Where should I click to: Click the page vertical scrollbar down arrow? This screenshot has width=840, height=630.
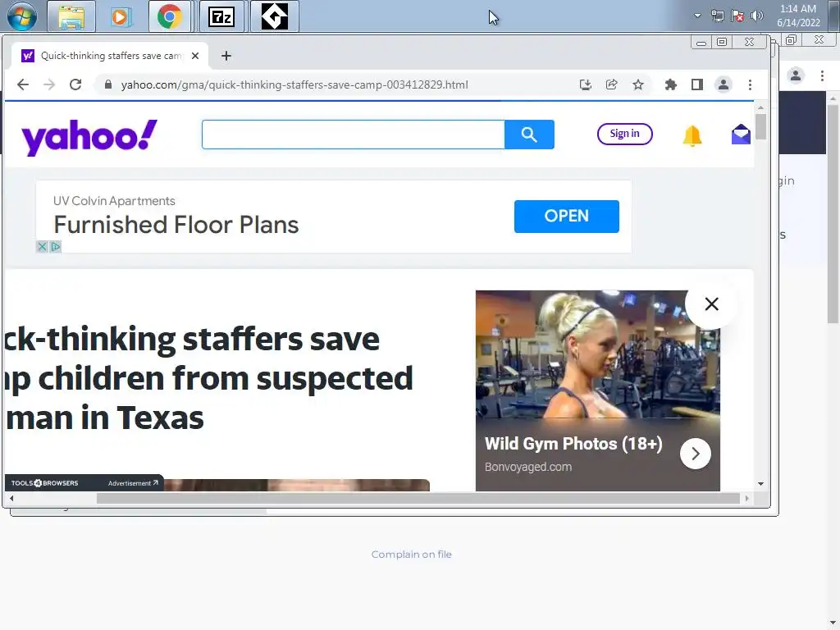click(760, 484)
